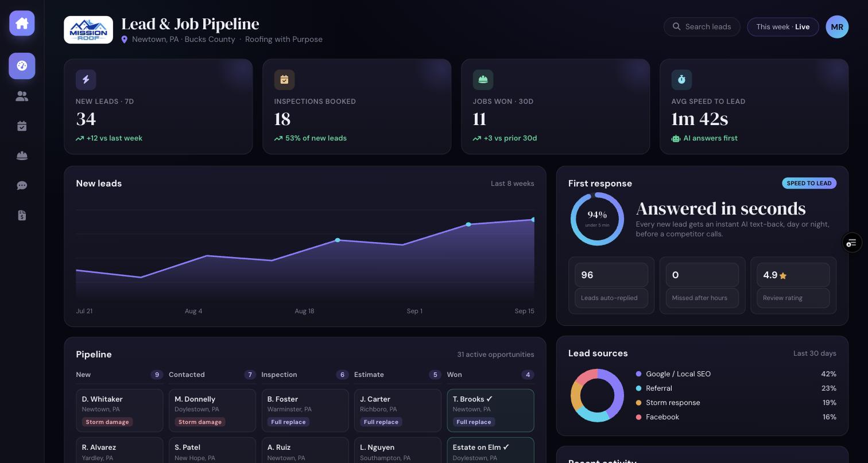The width and height of the screenshot is (868, 463).
Task: Select the Referral legend entry
Action: click(x=736, y=388)
